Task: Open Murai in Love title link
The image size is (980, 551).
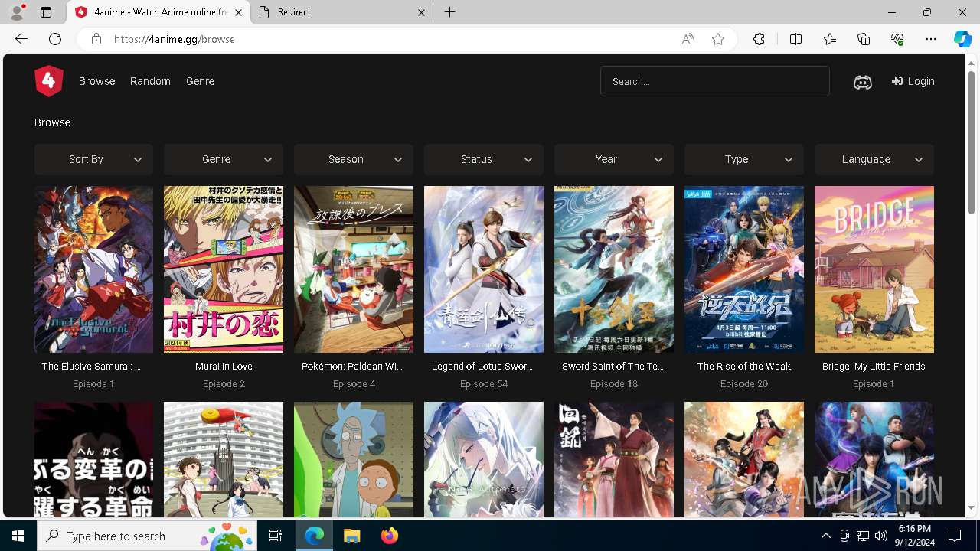Action: point(224,367)
